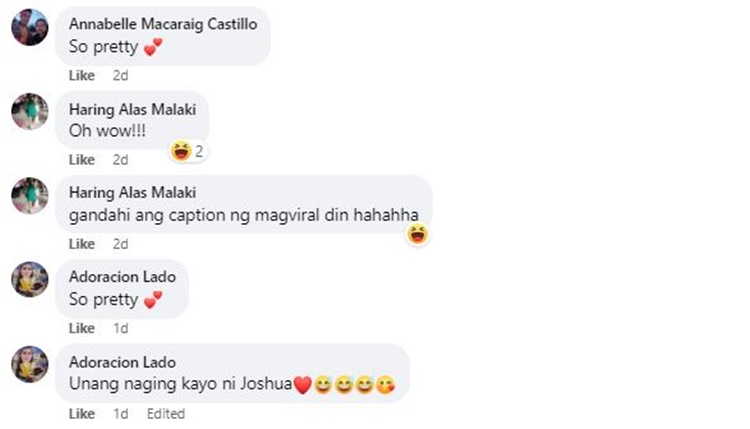The image size is (750, 429).
Task: Open Annabelle Macaraig Castillo's profile picture
Action: 30,27
